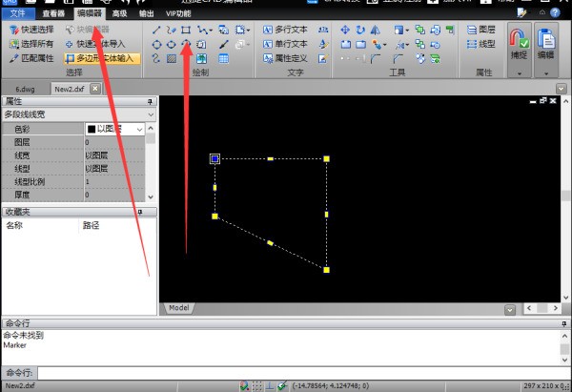Click the find-text icon beside 多行文本
The height and width of the screenshot is (392, 572).
coord(323,30)
